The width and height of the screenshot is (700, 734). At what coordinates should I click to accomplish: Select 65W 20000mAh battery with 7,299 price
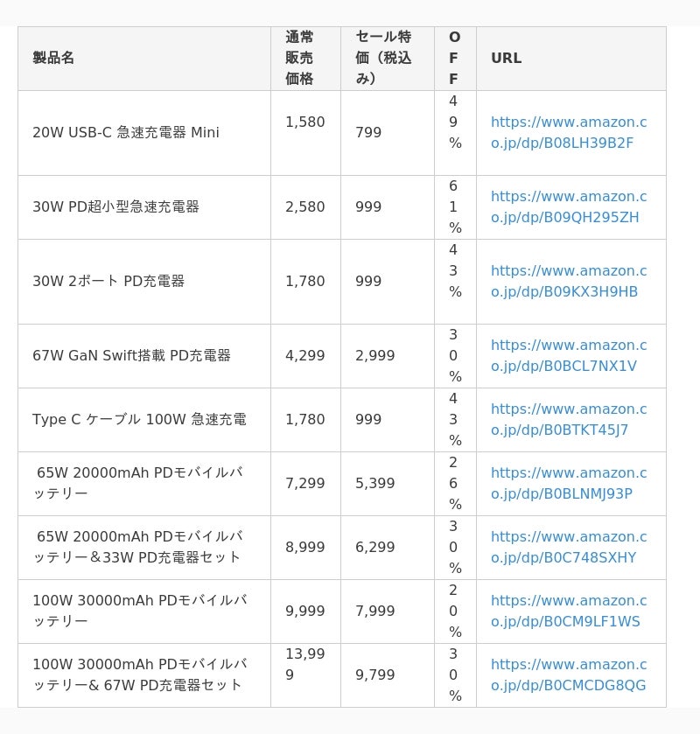(x=138, y=483)
